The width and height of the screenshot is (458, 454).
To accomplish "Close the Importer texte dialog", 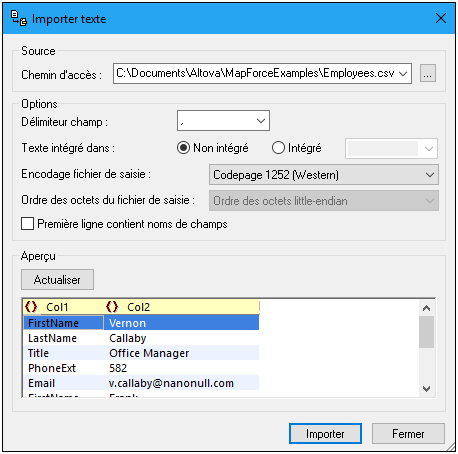I will pyautogui.click(x=441, y=18).
